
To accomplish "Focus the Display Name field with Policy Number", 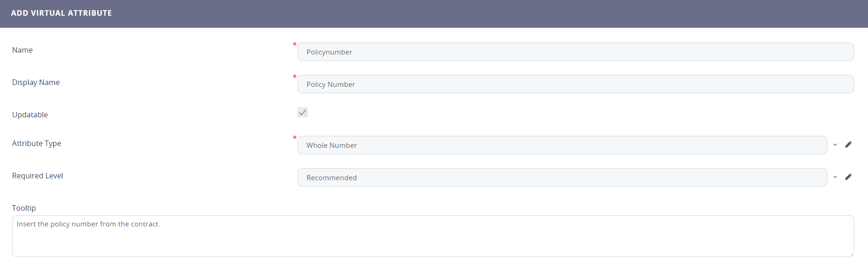I will click(575, 84).
